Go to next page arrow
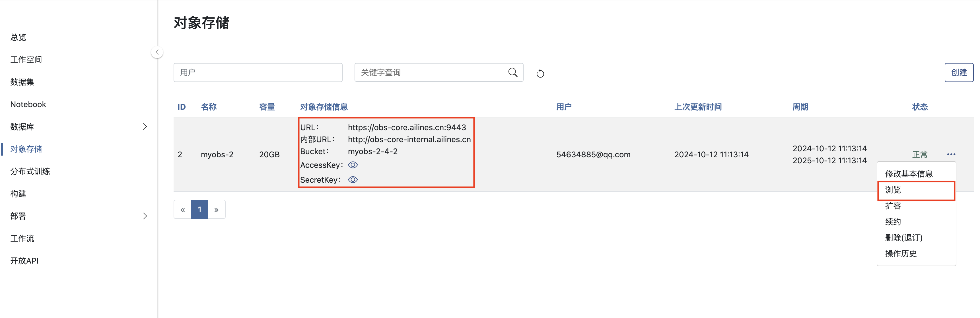Image resolution: width=980 pixels, height=318 pixels. 217,209
